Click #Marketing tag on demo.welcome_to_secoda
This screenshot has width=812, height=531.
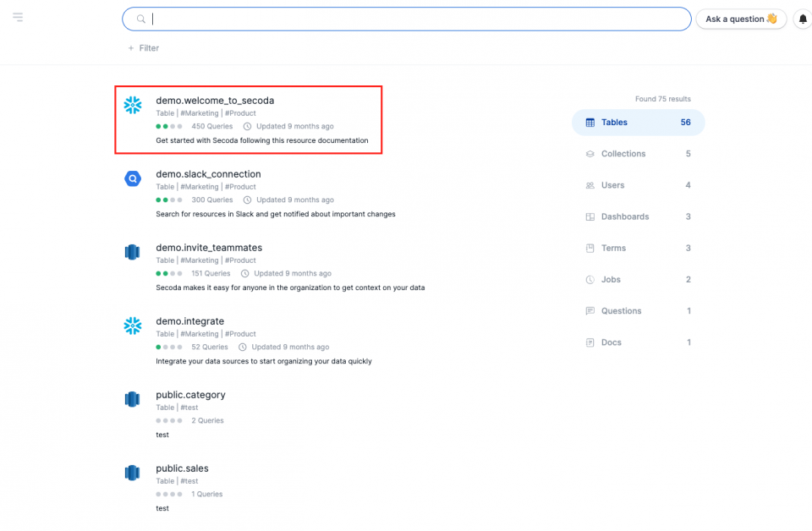click(200, 113)
